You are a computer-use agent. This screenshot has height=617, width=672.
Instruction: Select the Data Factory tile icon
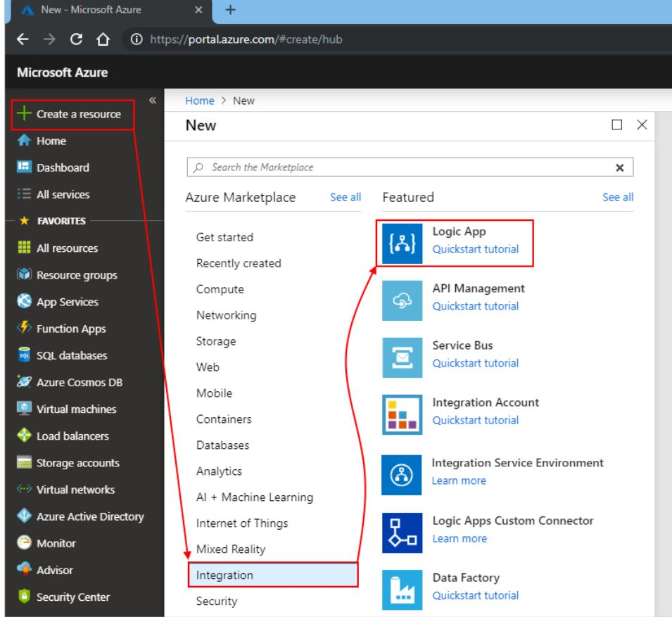pyautogui.click(x=402, y=590)
